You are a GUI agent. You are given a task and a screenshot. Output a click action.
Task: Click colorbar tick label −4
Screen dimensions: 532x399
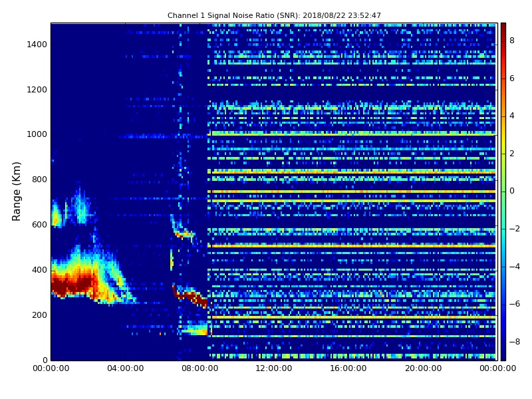pos(515,267)
